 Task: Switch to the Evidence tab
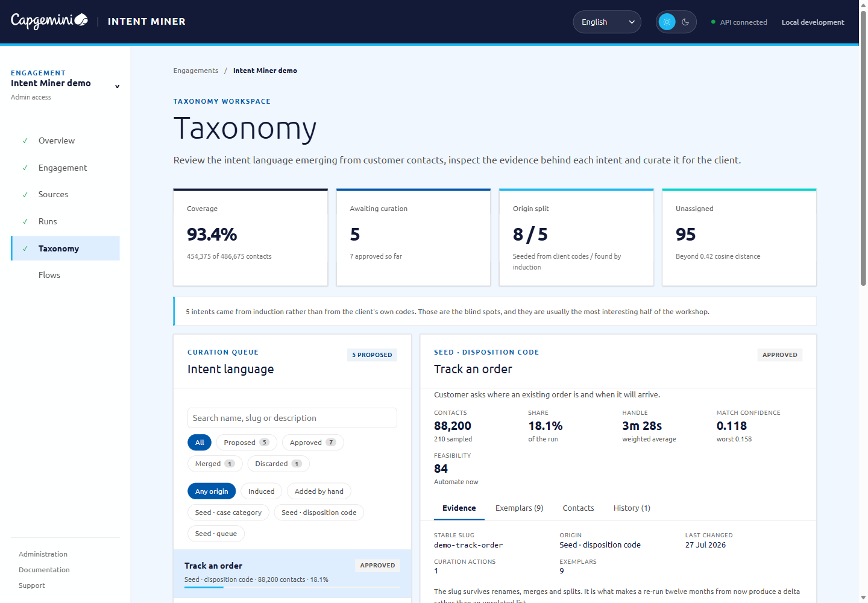459,508
